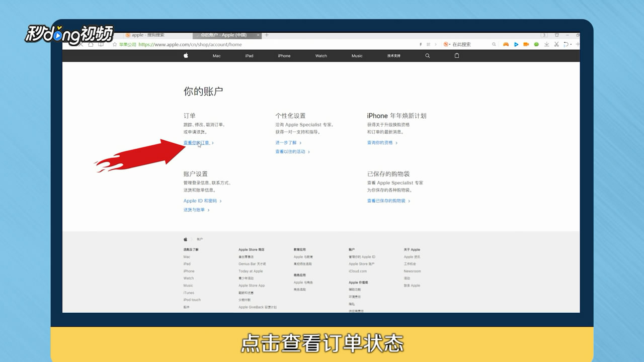Click the 'Apple 与教育' footer link
Screen dimensions: 644x362
click(x=303, y=257)
